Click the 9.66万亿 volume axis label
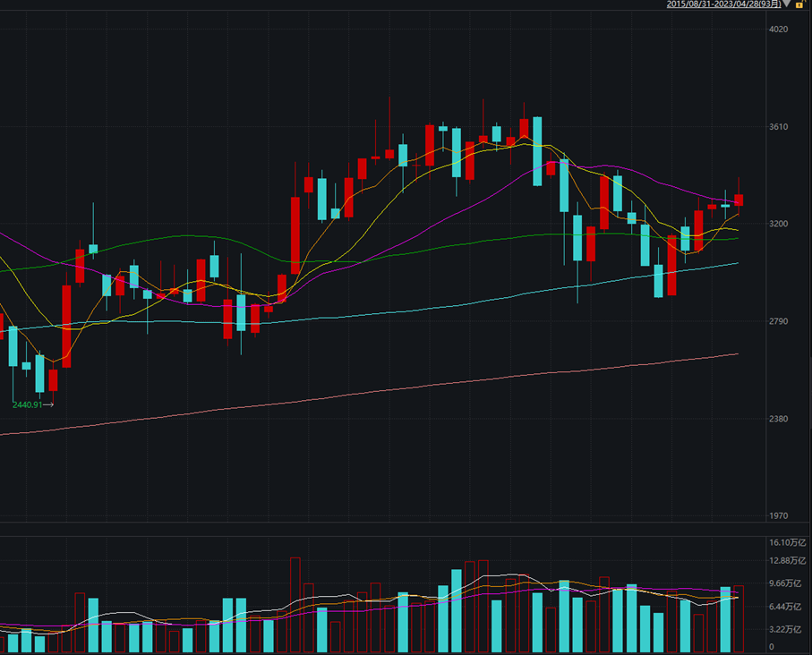This screenshot has height=655, width=812. coord(785,583)
